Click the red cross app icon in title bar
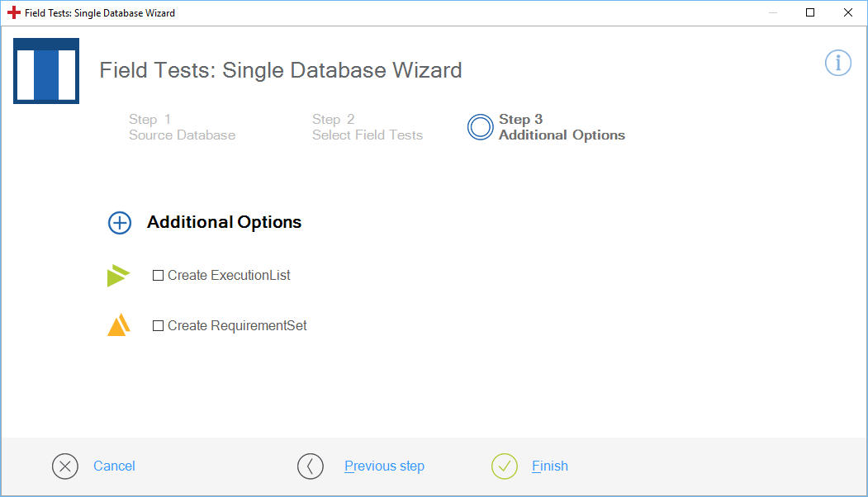868x497 pixels. point(14,13)
